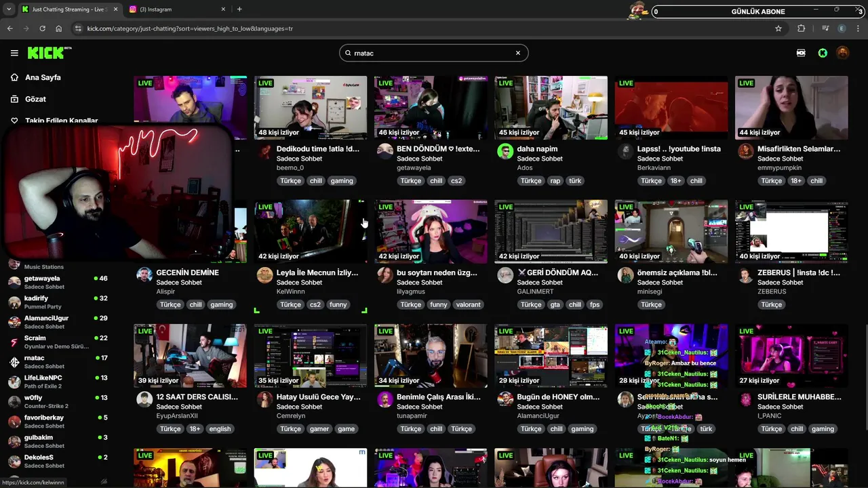Open the Chrome three-dot menu

tap(859, 28)
